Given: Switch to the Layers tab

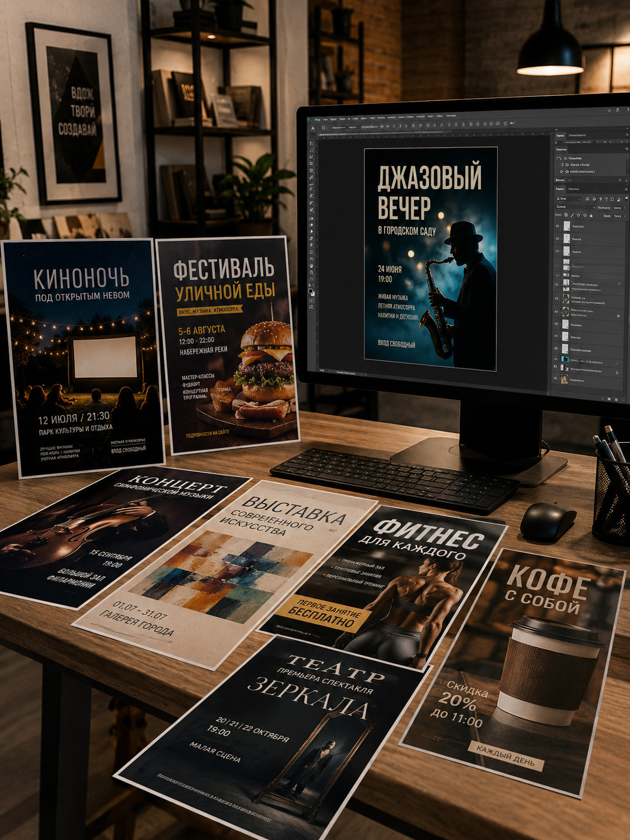Looking at the screenshot, I should 560,189.
